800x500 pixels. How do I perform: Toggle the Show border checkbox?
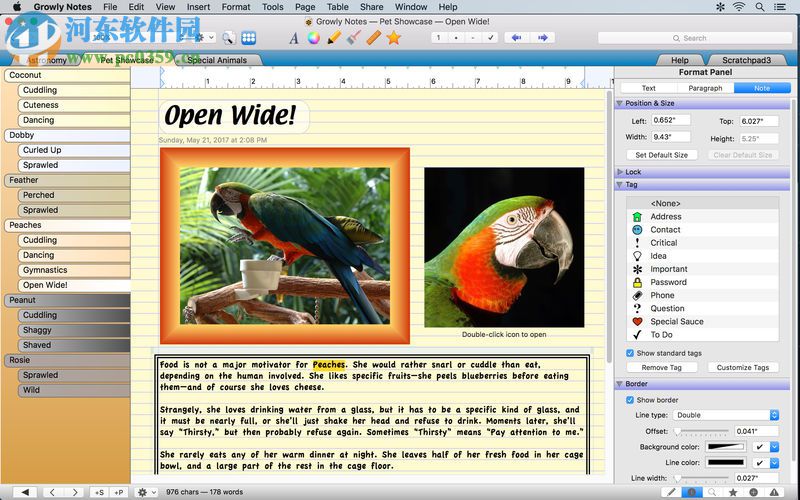(x=630, y=400)
